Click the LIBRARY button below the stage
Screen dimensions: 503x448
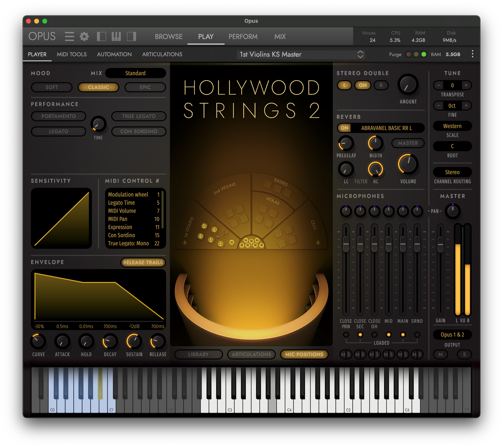point(198,354)
